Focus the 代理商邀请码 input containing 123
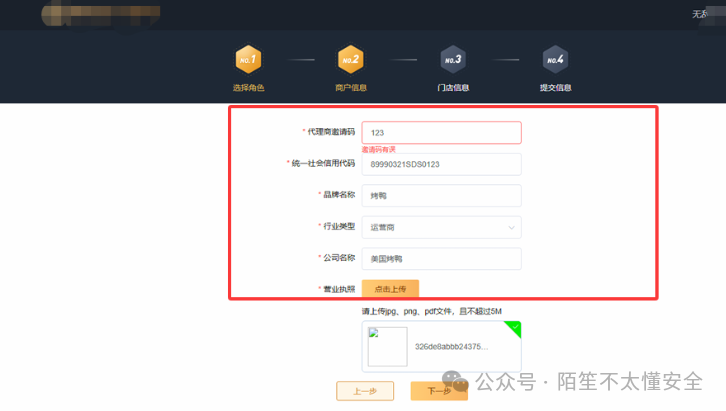This screenshot has width=726, height=411. [441, 133]
